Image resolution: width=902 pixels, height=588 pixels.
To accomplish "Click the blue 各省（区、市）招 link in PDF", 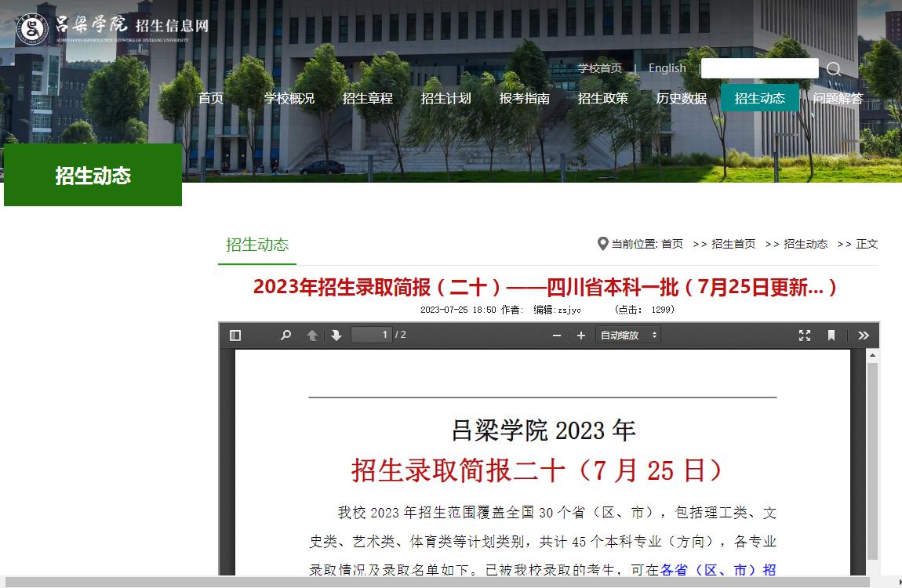I will (x=718, y=570).
